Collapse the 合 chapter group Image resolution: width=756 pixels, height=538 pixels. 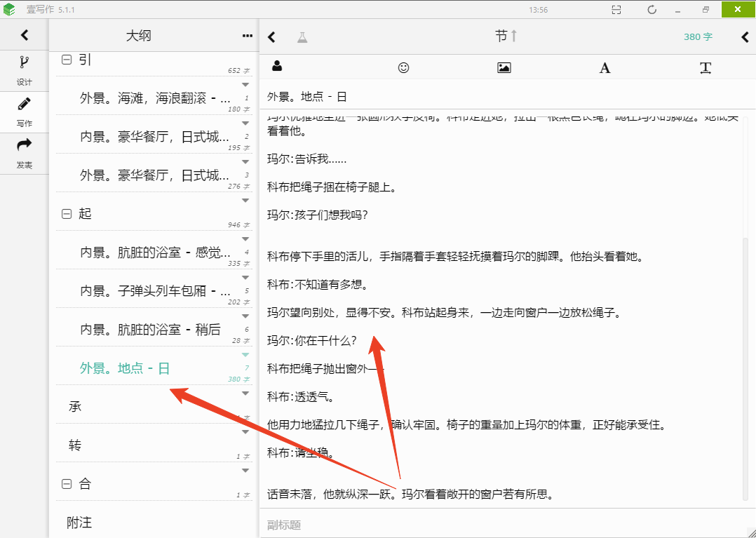click(x=67, y=484)
